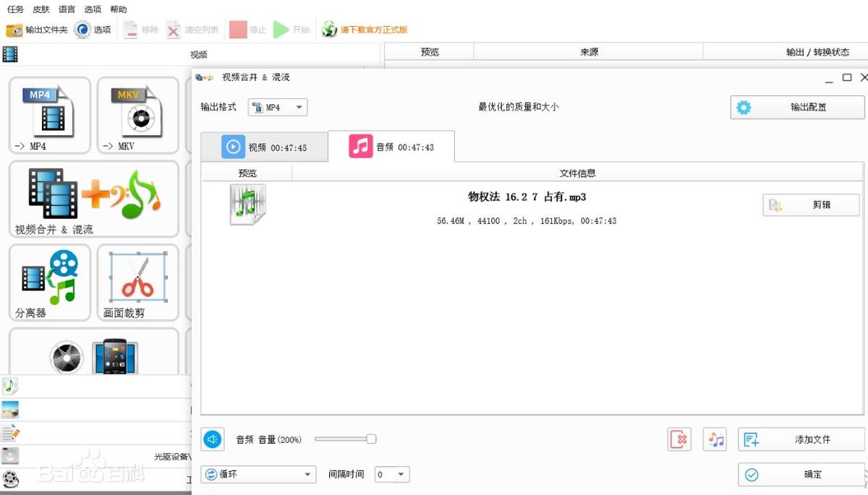This screenshot has height=495, width=868.
Task: Mute audio with the speaker icon
Action: (x=213, y=439)
